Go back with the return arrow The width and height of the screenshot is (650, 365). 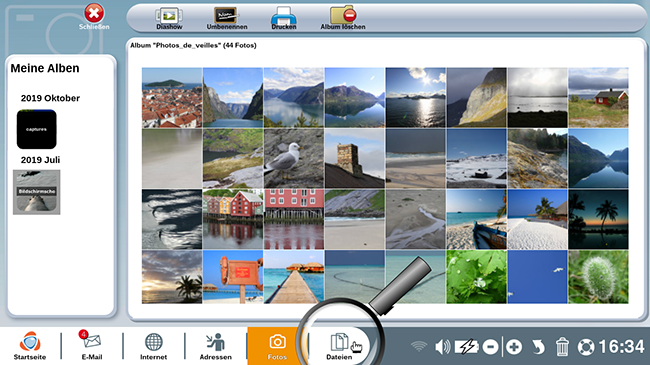(538, 347)
